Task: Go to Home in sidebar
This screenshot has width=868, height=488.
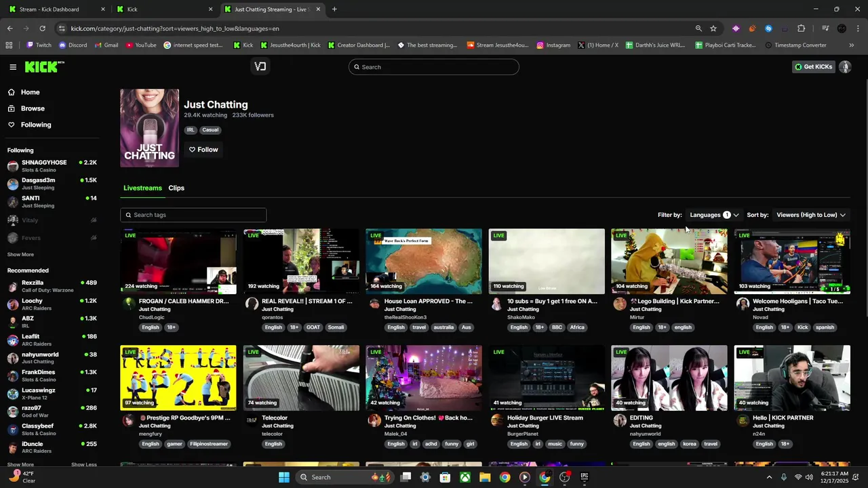Action: click(x=30, y=92)
